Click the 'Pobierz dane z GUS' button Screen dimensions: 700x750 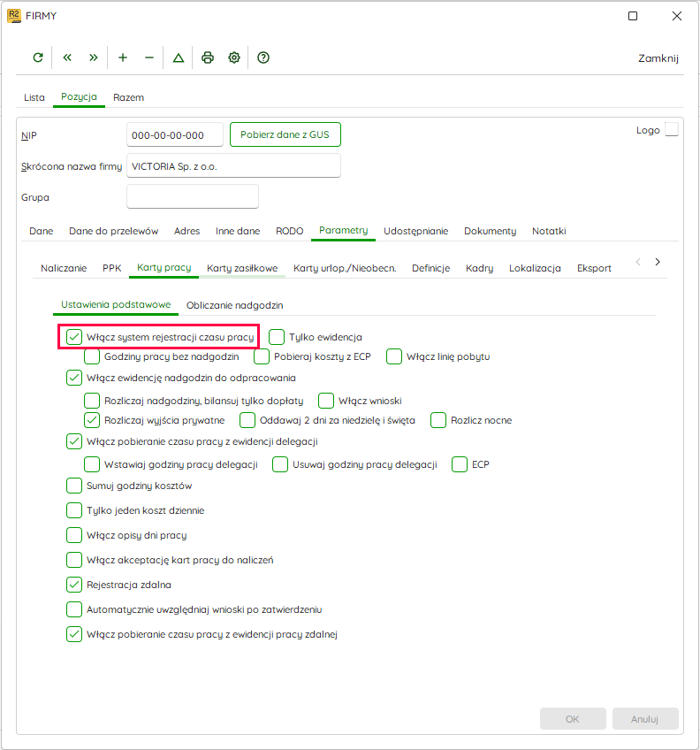285,134
